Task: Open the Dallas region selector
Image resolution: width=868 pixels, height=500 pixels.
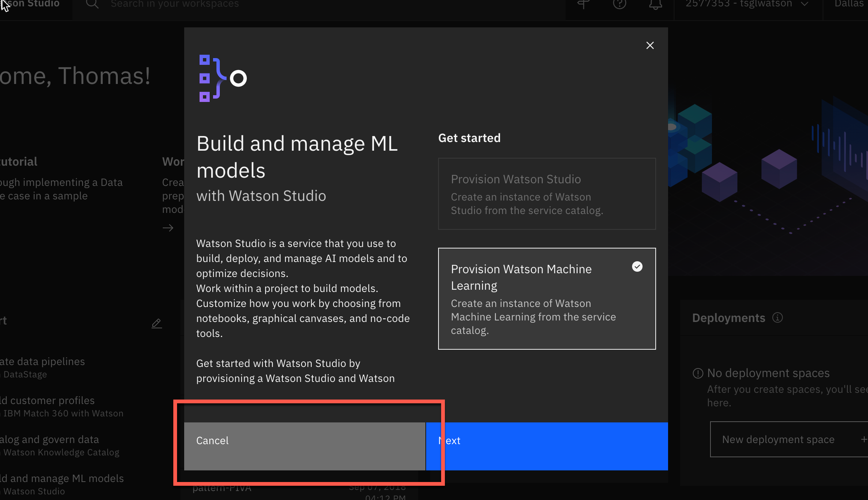Action: pyautogui.click(x=848, y=4)
